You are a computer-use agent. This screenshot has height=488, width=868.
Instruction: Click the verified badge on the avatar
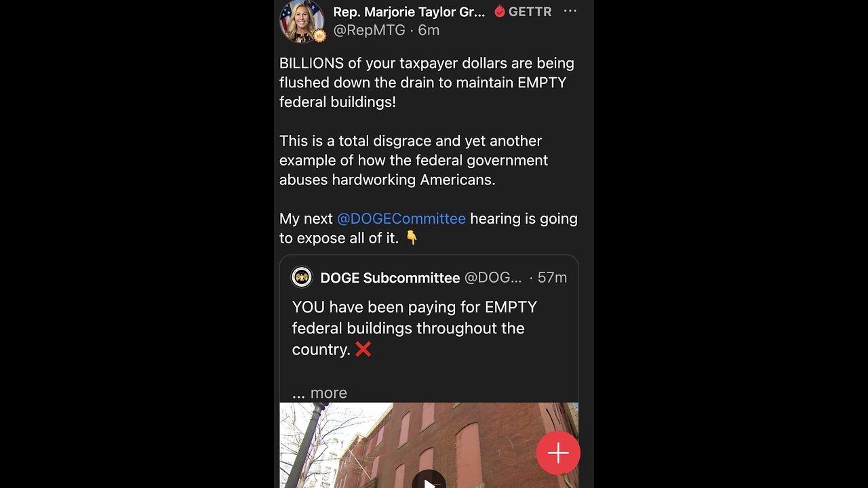click(x=319, y=36)
